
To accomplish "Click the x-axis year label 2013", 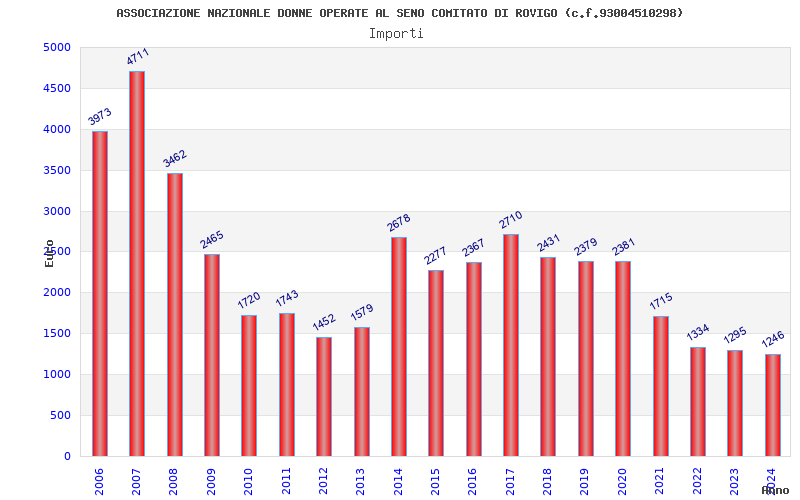I will [361, 481].
